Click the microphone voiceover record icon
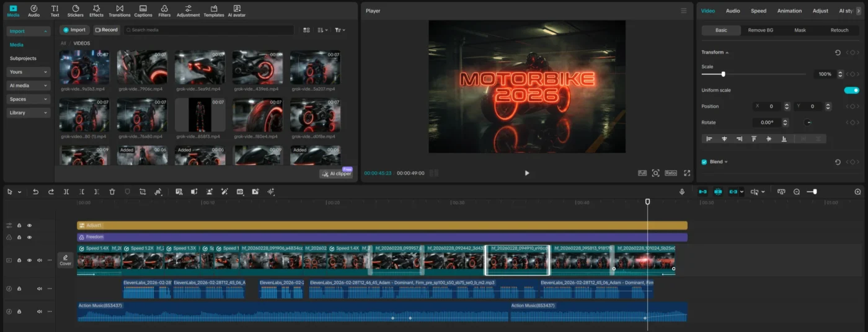This screenshot has height=332, width=868. pyautogui.click(x=682, y=192)
